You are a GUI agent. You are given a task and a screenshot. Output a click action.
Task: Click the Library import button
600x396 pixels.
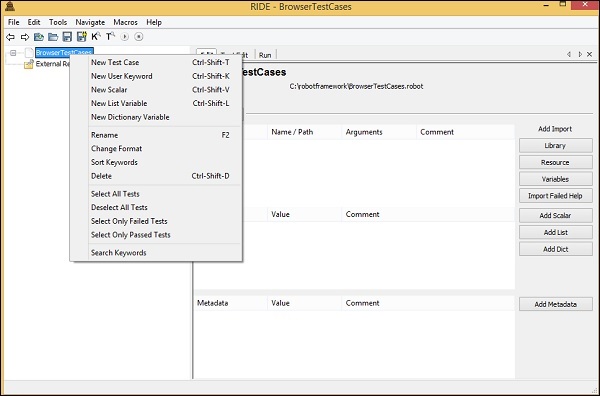pyautogui.click(x=556, y=146)
